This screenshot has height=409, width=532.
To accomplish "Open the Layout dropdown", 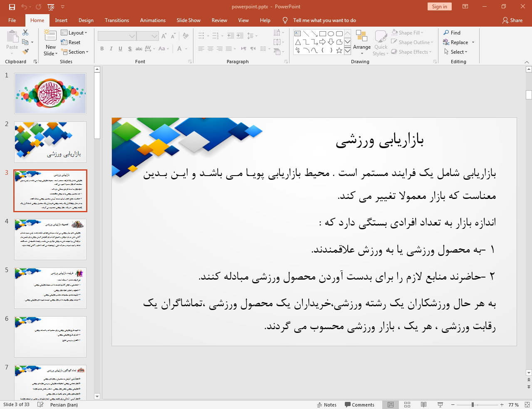I will tap(74, 33).
